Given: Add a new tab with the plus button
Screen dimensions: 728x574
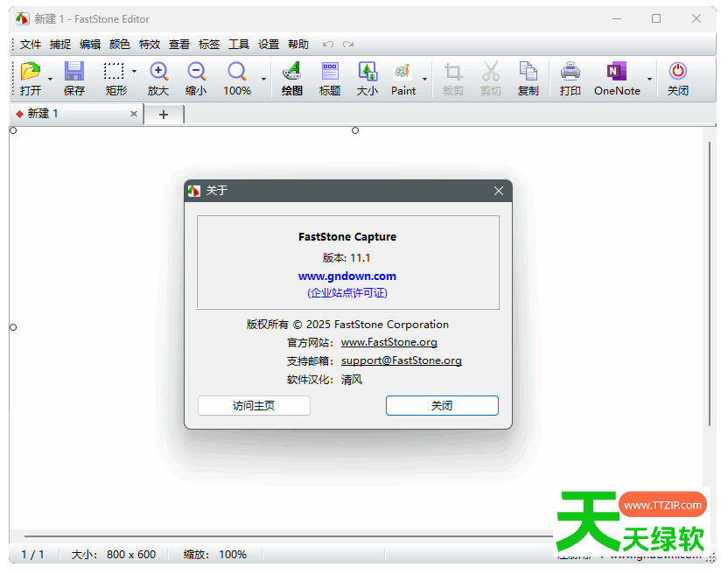Looking at the screenshot, I should pos(164,115).
